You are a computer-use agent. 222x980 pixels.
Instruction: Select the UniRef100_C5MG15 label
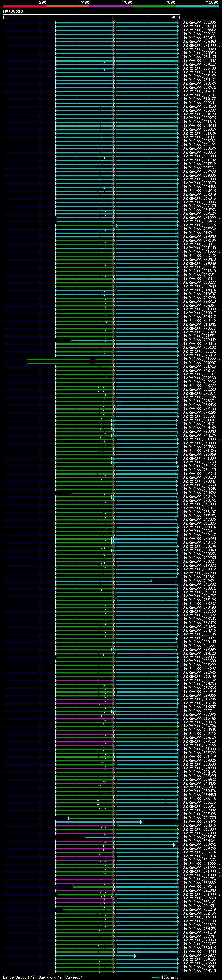(199, 971)
